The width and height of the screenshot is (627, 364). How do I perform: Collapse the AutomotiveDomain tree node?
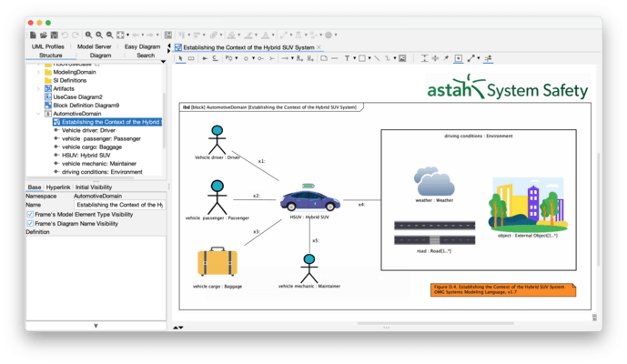click(38, 114)
